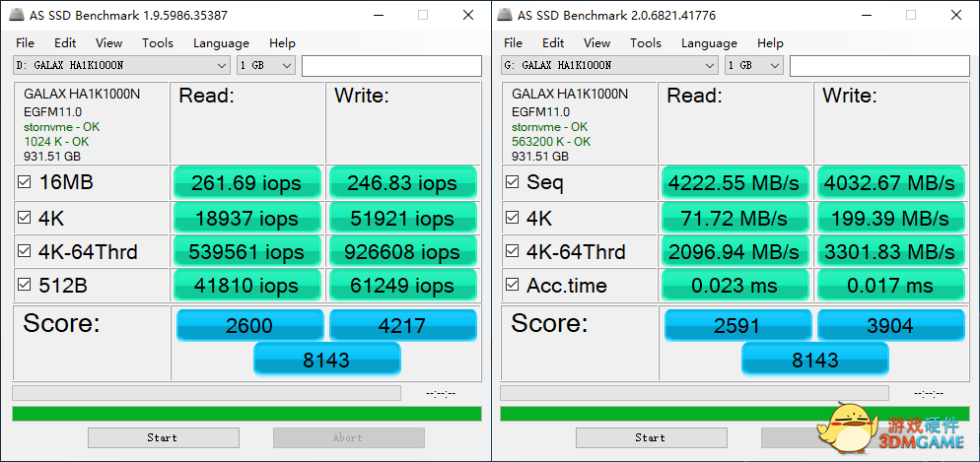This screenshot has height=462, width=980.
Task: Open View menu in left window
Action: [108, 43]
